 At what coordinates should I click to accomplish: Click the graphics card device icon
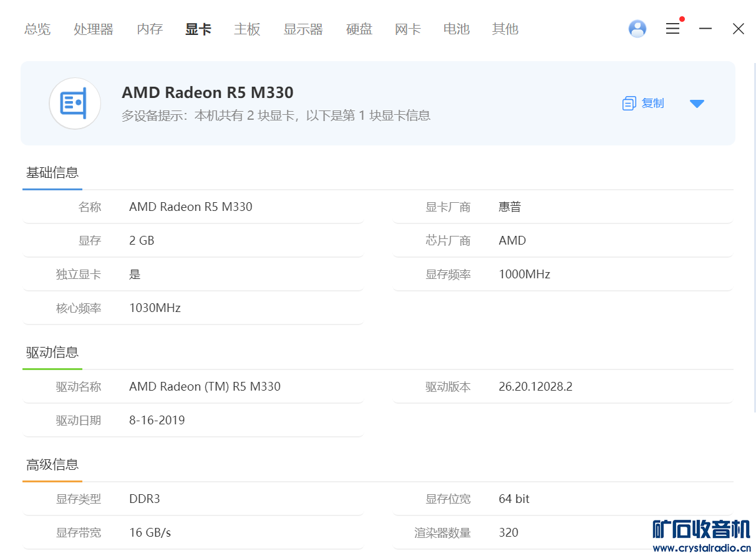pos(75,104)
